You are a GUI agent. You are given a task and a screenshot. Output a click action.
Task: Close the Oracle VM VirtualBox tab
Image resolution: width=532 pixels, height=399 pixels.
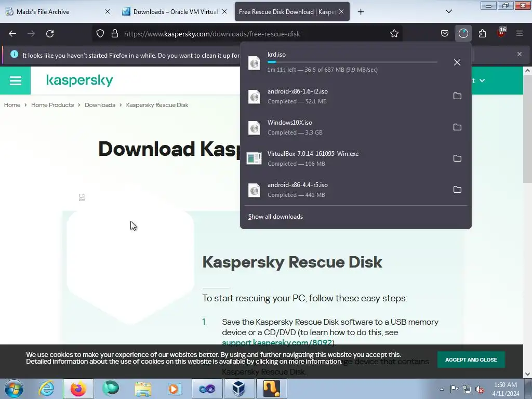pos(224,11)
